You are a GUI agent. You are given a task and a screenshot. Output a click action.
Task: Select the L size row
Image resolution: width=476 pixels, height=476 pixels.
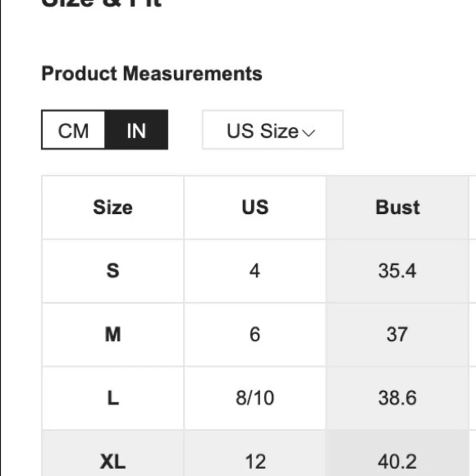113,398
